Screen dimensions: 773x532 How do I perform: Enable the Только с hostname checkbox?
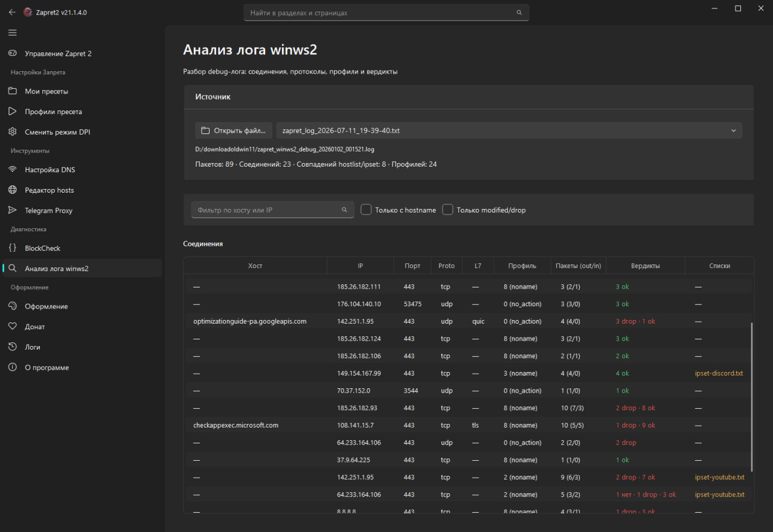[x=366, y=210]
